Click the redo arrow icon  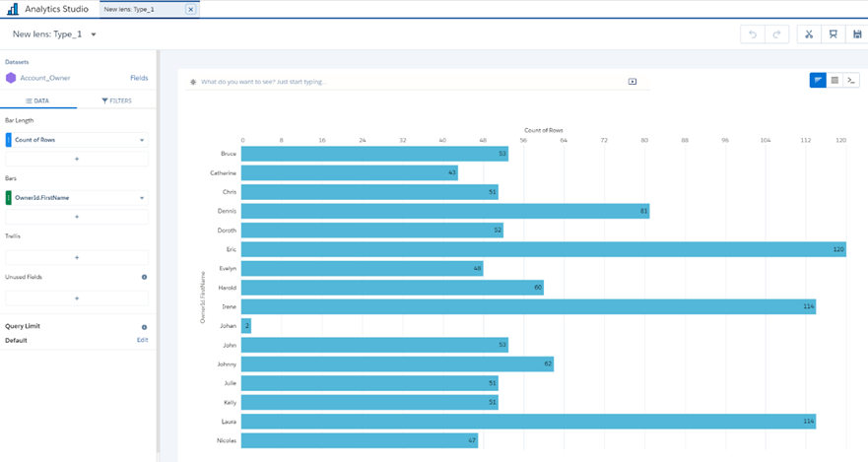click(x=777, y=34)
